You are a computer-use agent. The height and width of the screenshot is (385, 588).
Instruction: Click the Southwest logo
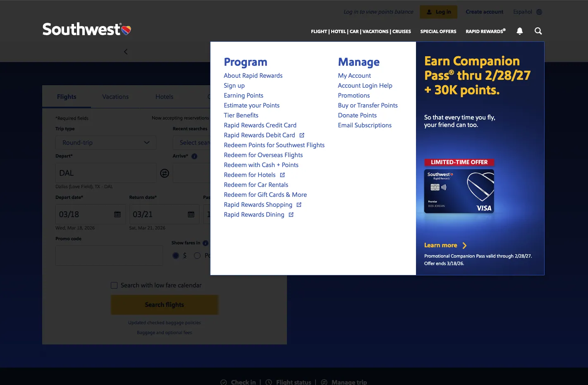coord(87,29)
